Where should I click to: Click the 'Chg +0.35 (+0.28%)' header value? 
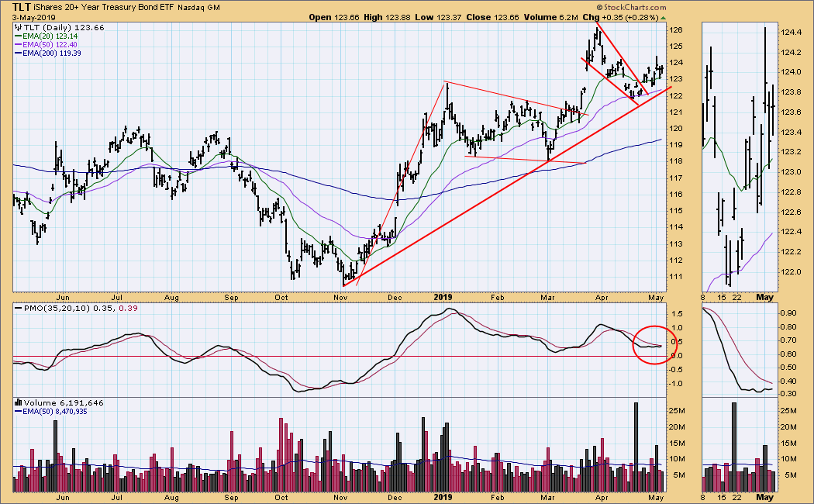point(620,17)
